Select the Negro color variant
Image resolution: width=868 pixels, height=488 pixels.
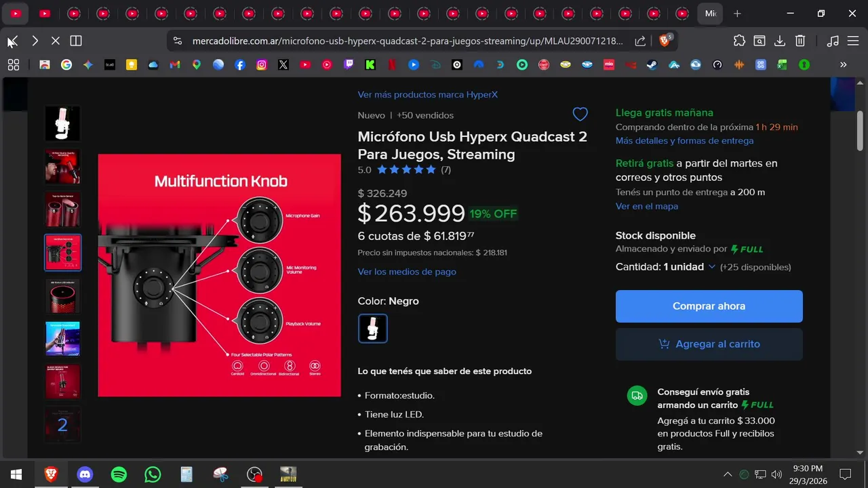(372, 328)
